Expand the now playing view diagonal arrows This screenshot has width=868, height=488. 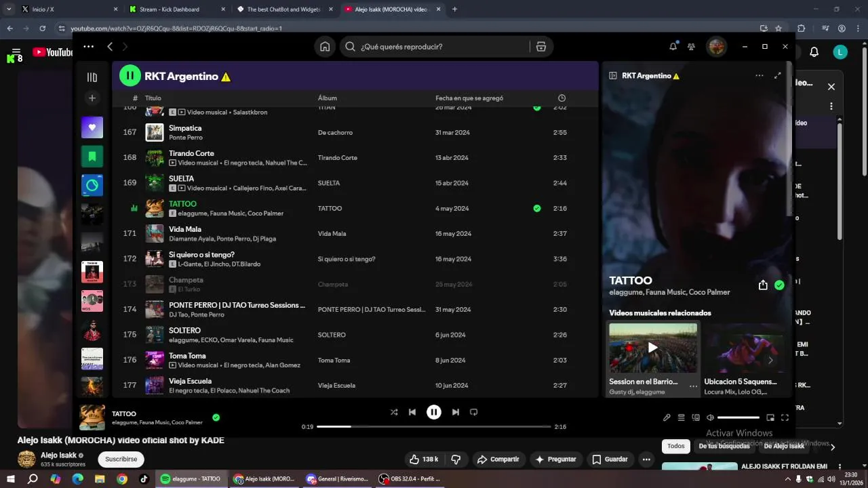(778, 76)
